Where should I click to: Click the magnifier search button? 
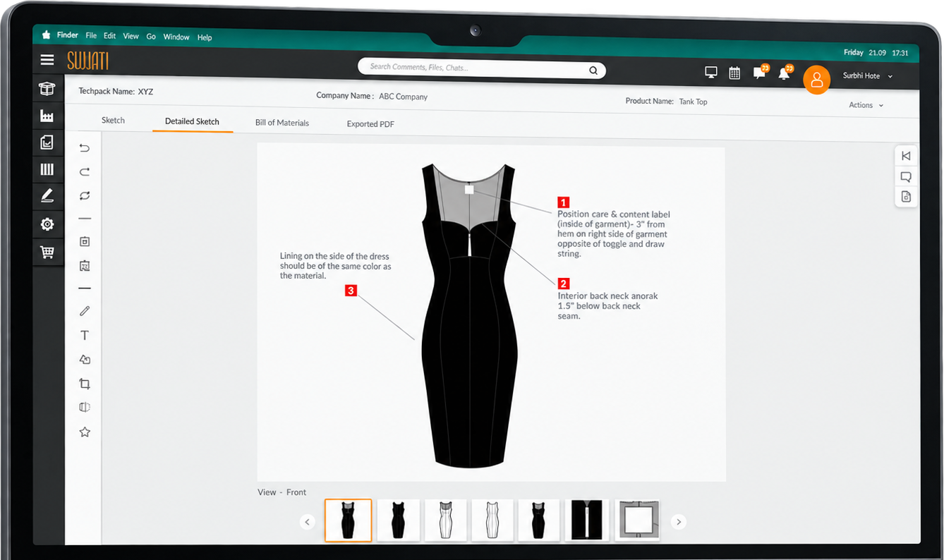(593, 70)
